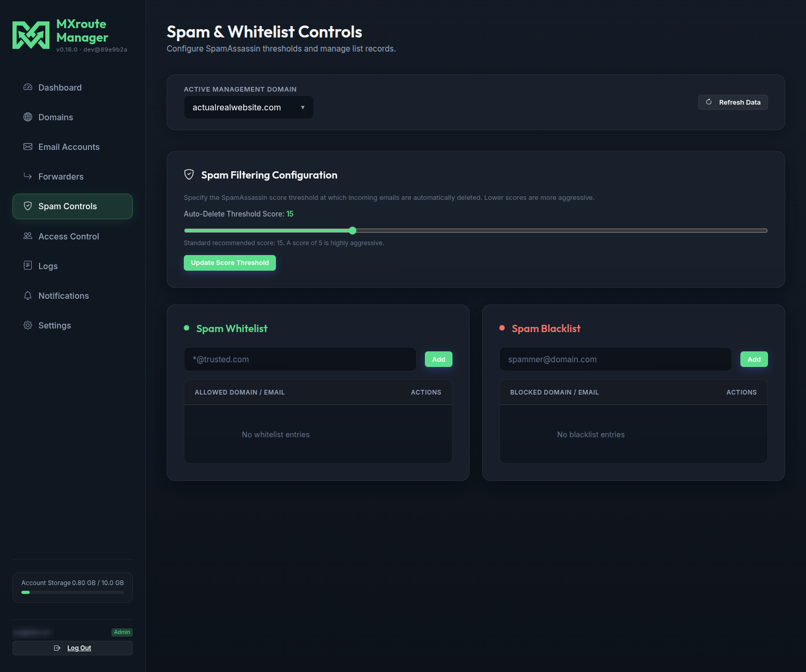The image size is (806, 672).
Task: Click the red dot beside Spam Blacklist
Action: [x=502, y=328]
